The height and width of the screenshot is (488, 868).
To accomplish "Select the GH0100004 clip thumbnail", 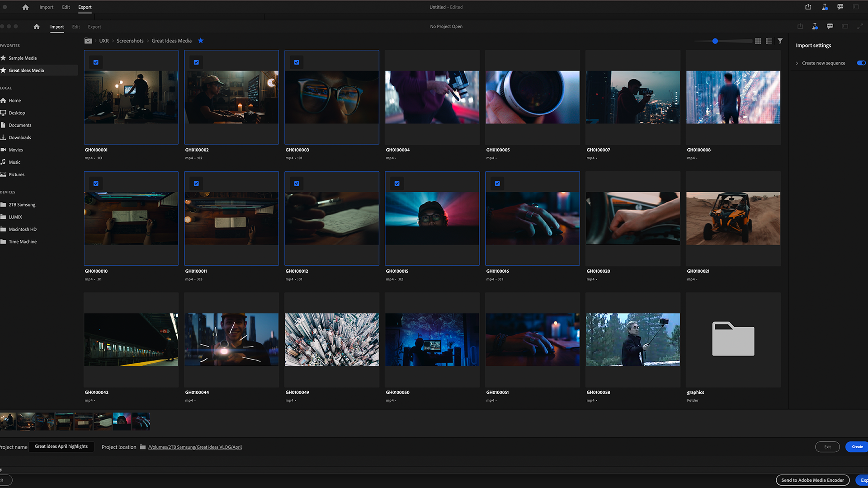I will (432, 97).
